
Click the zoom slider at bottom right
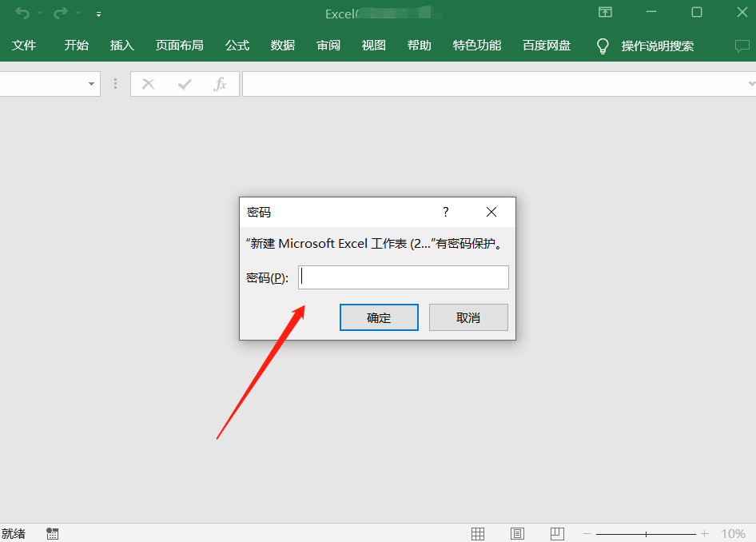pyautogui.click(x=646, y=533)
